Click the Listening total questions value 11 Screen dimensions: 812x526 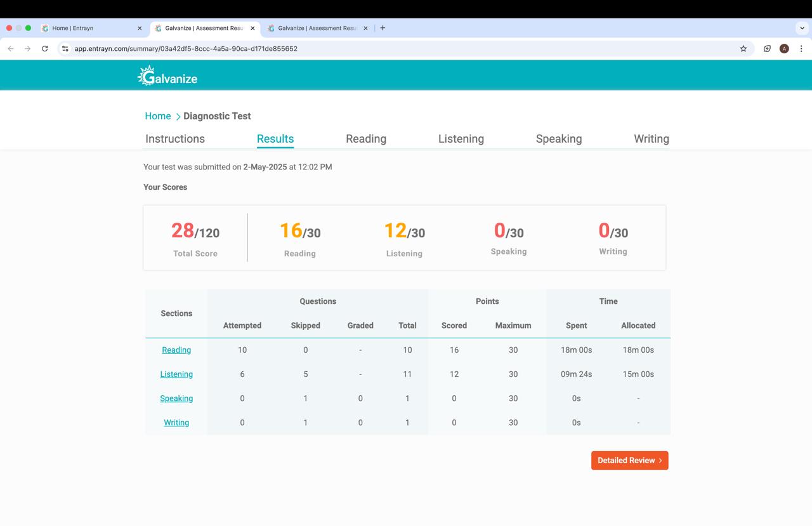pyautogui.click(x=407, y=374)
